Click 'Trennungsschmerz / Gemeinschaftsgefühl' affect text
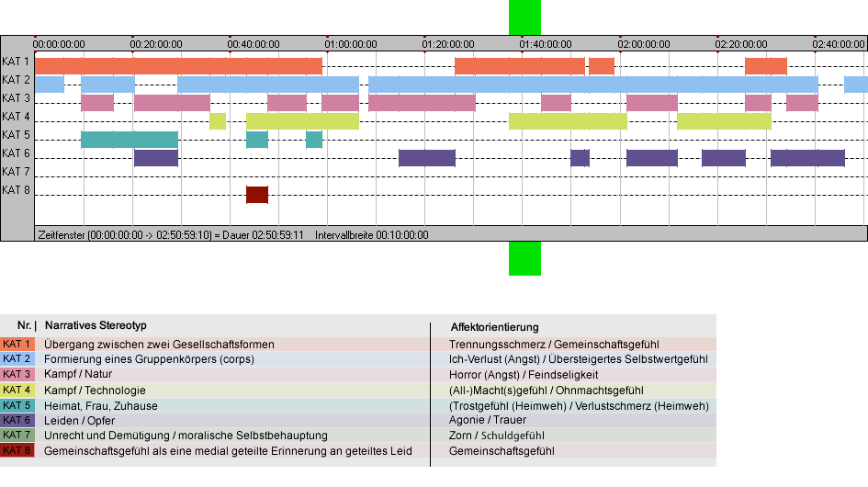Viewport: 868px width, 487px height. [x=554, y=345]
